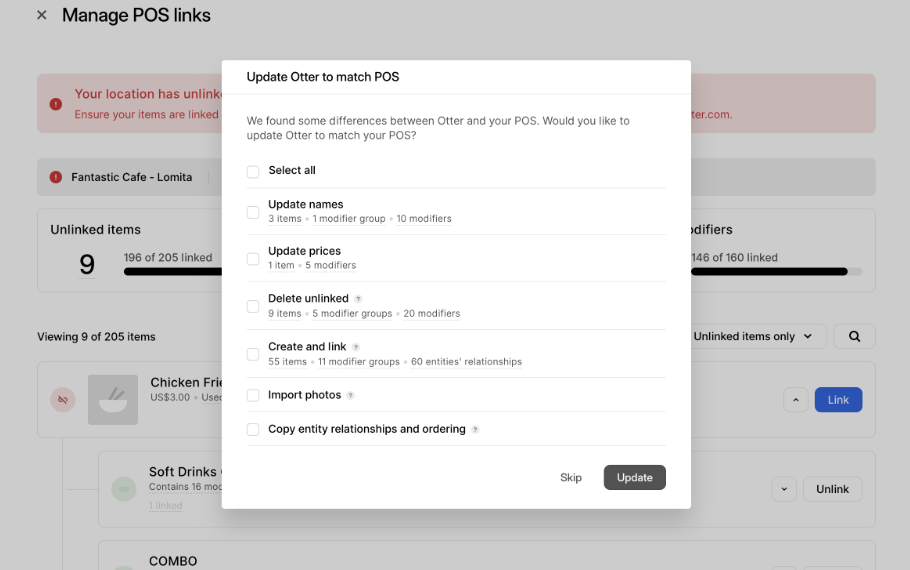Screen dimensions: 910x570
Task: Enable the Update names checkbox
Action: pos(253,211)
